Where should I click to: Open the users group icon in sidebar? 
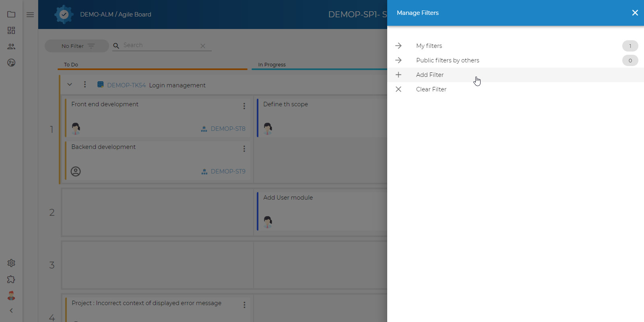(x=11, y=47)
